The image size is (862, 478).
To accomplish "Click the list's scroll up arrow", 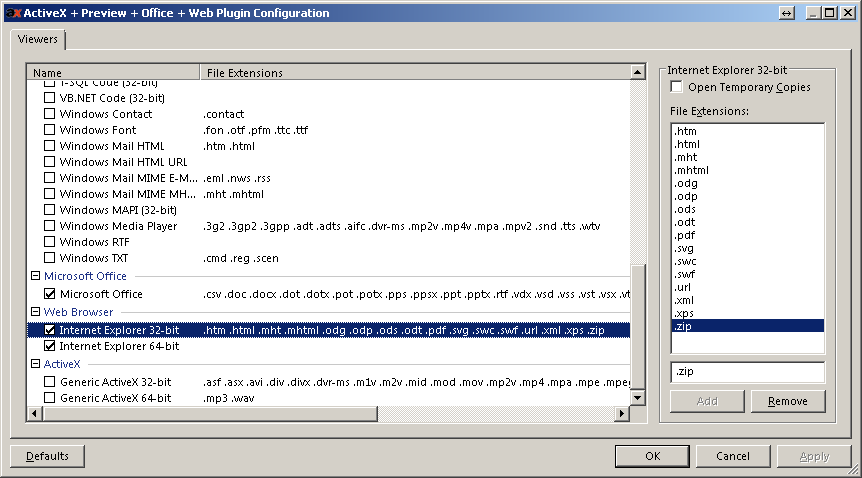I will [637, 72].
